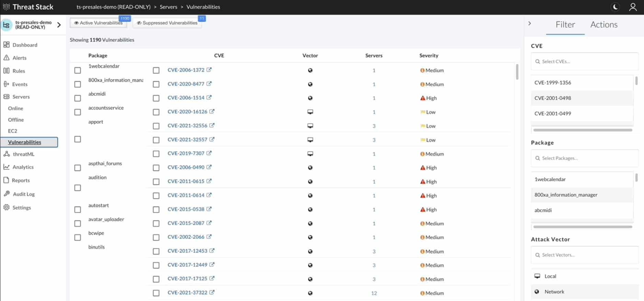Click the CVE filter list horizontal scrollbar
Screen dimensions: 644x301
[x=583, y=130]
